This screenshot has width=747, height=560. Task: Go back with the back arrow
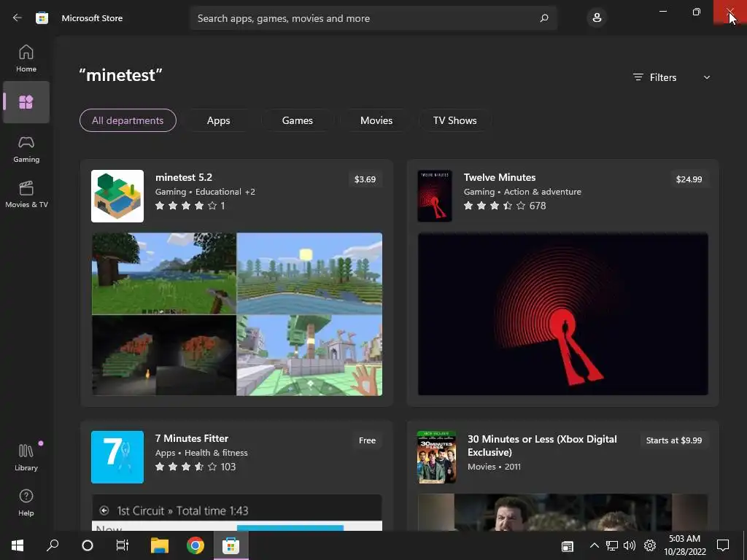point(18,18)
